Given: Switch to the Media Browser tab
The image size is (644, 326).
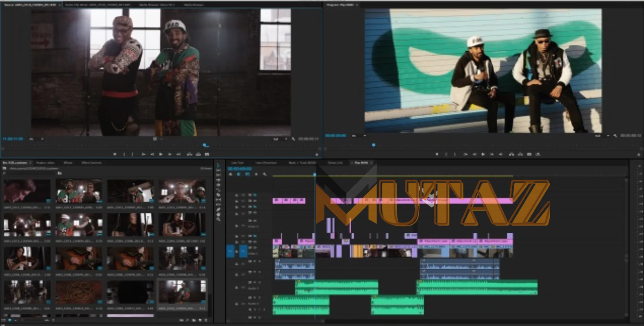Looking at the screenshot, I should point(194,5).
